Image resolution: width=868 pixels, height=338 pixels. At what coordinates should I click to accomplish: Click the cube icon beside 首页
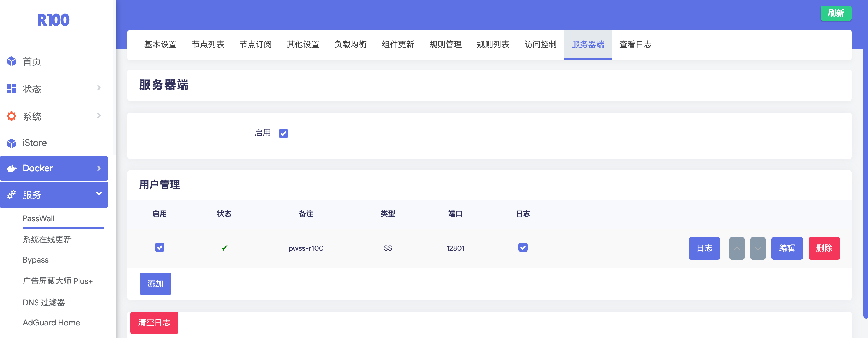coord(11,61)
